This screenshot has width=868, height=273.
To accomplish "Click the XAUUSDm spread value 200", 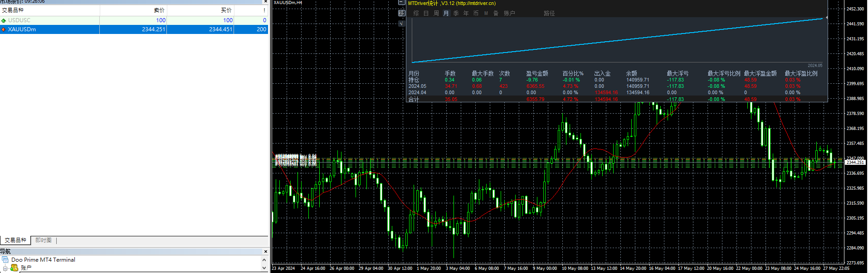I will pyautogui.click(x=262, y=29).
